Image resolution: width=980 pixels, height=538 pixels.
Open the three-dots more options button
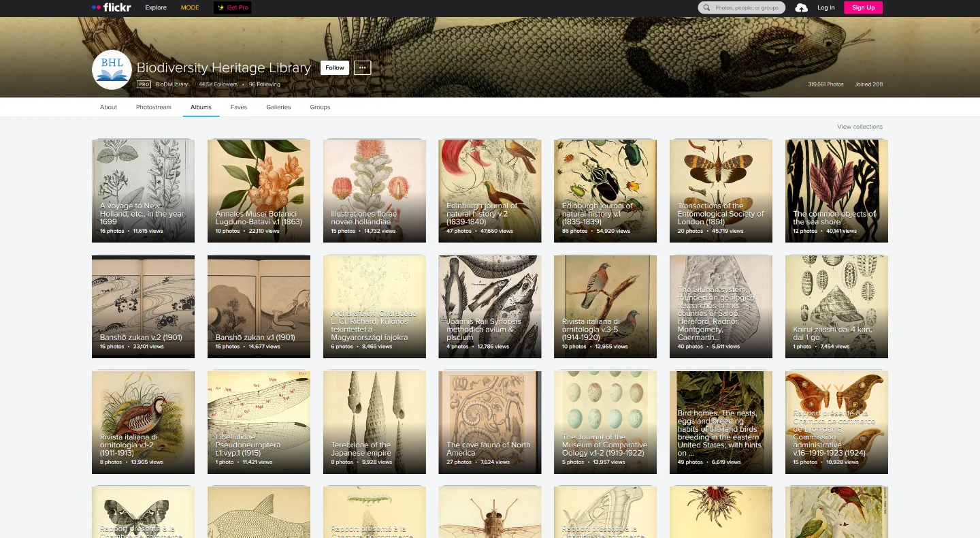(x=363, y=67)
